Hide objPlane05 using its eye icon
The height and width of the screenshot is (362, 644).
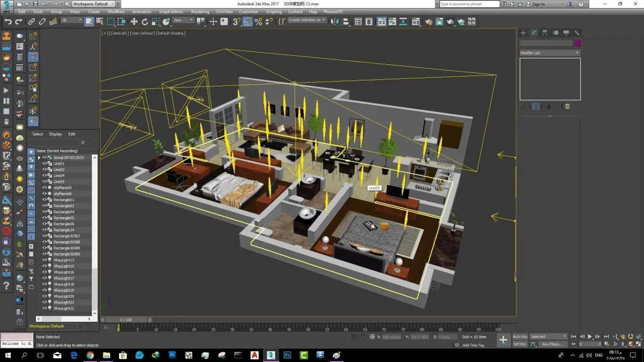[45, 188]
